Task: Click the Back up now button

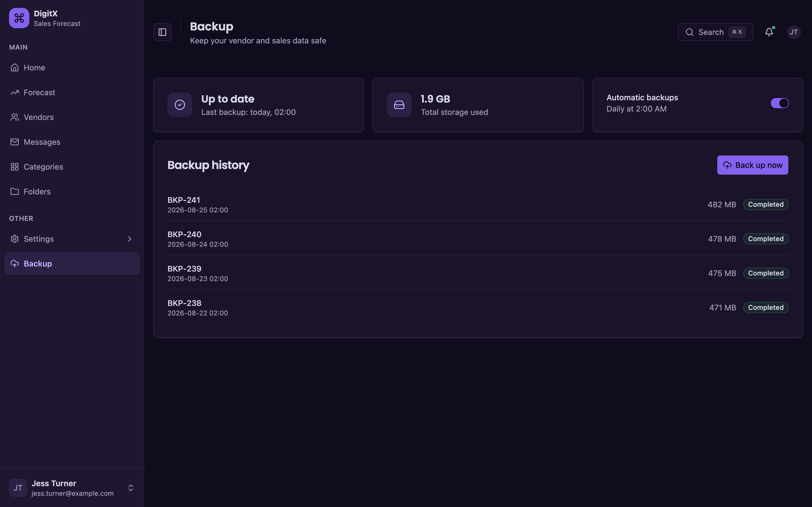Action: tap(753, 165)
